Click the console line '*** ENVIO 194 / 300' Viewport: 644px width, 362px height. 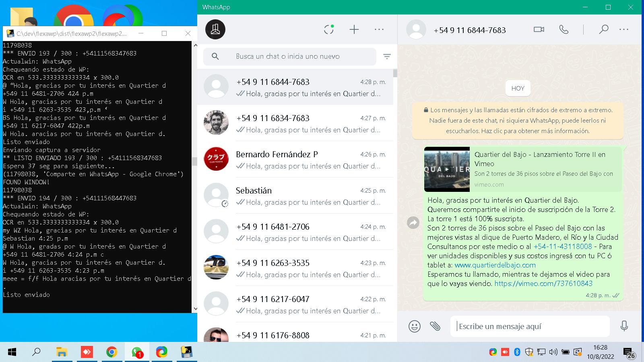point(70,198)
